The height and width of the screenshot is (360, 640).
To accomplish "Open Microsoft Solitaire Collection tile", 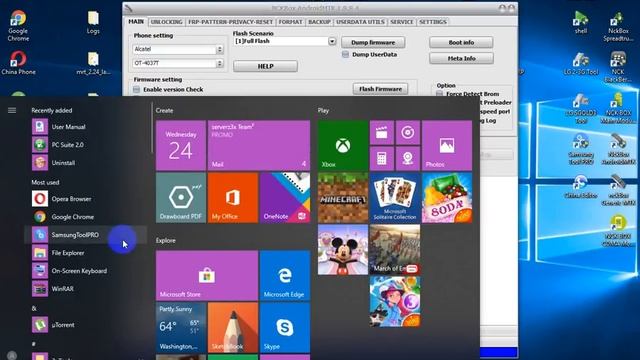I will coord(395,198).
